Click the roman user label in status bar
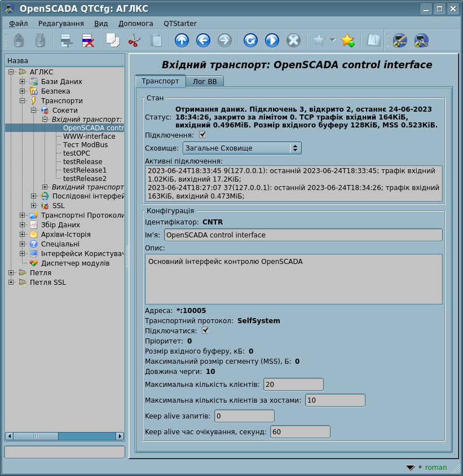This screenshot has width=463, height=476. [436, 468]
